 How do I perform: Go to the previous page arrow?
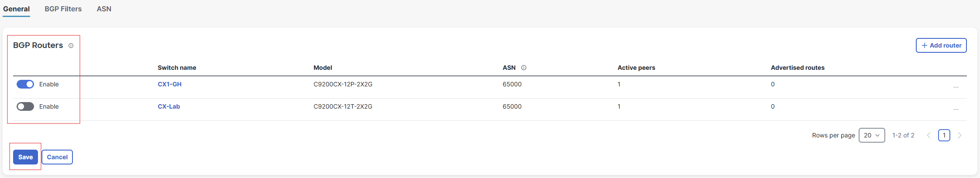(929, 135)
